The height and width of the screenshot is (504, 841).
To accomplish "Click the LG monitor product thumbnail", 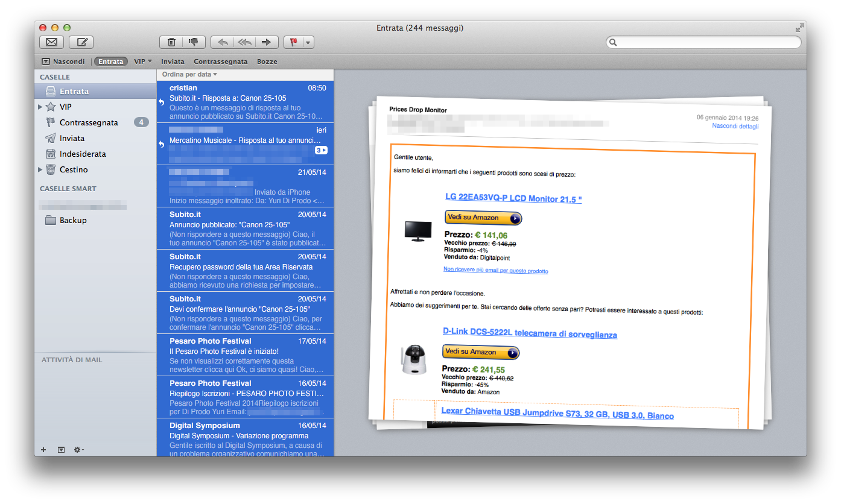I will pos(418,232).
